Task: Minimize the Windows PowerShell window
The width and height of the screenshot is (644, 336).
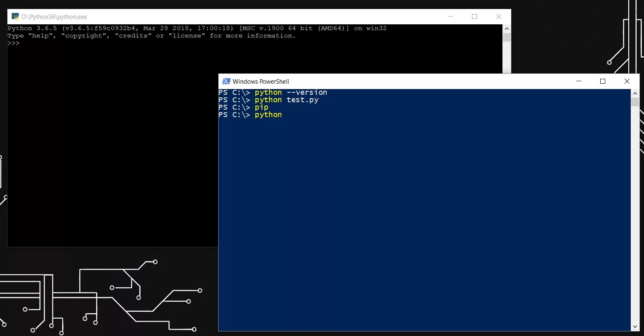Action: pyautogui.click(x=579, y=81)
